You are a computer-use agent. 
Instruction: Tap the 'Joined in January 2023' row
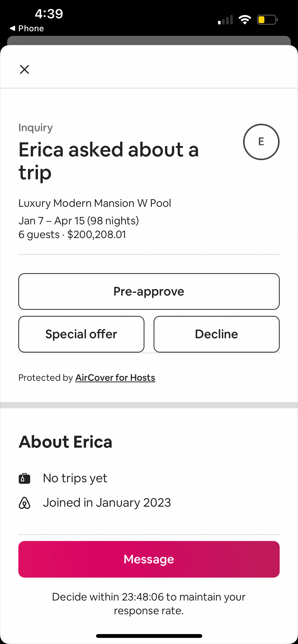point(107,503)
